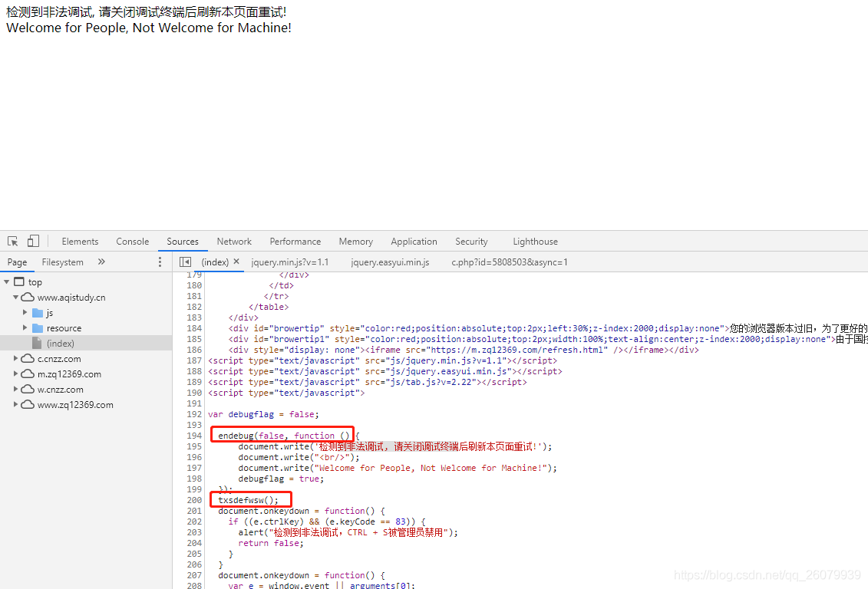Viewport: 868px width, 589px height.
Task: Click the (index) file icon
Action: point(37,343)
